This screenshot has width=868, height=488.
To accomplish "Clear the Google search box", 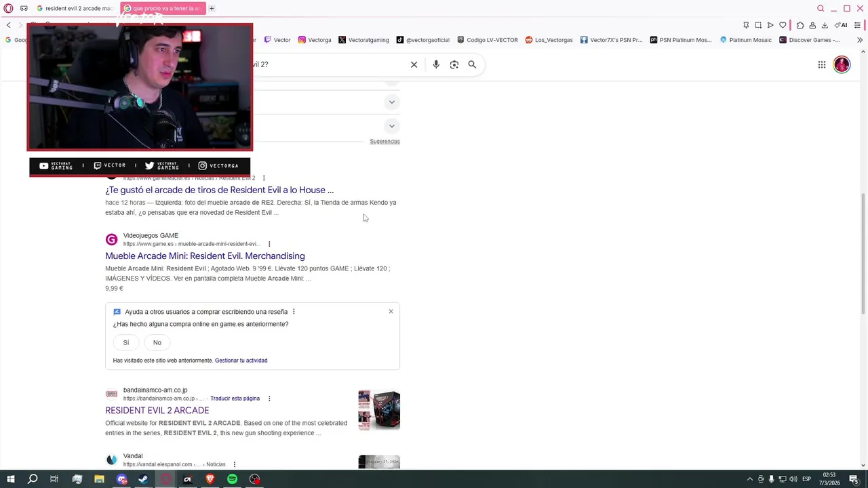I will click(414, 64).
